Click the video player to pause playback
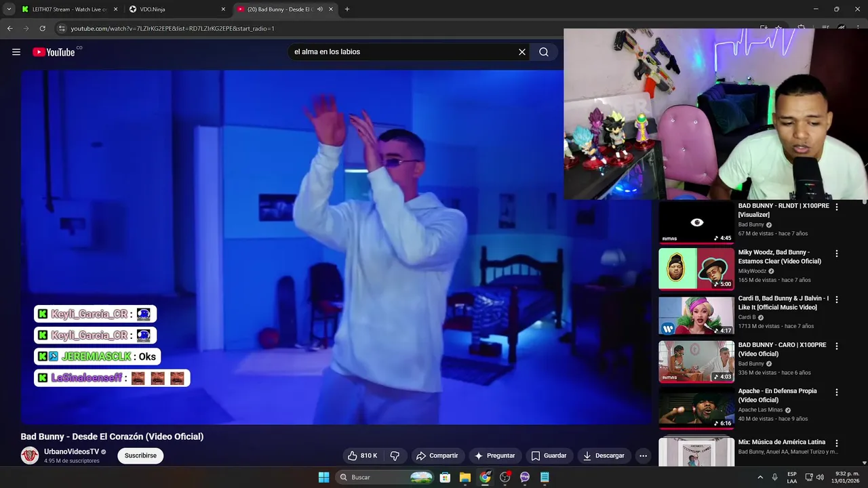Image resolution: width=868 pixels, height=488 pixels. point(336,247)
